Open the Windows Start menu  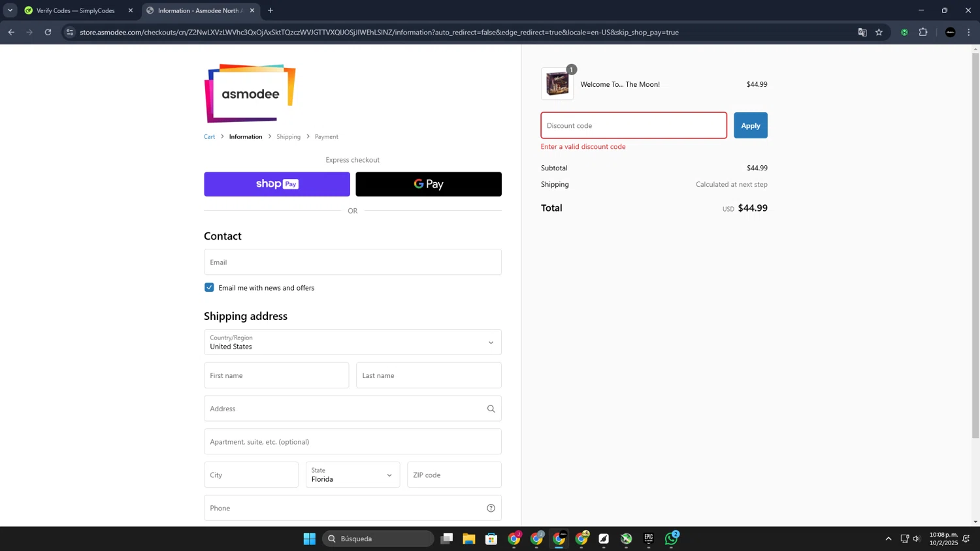310,539
